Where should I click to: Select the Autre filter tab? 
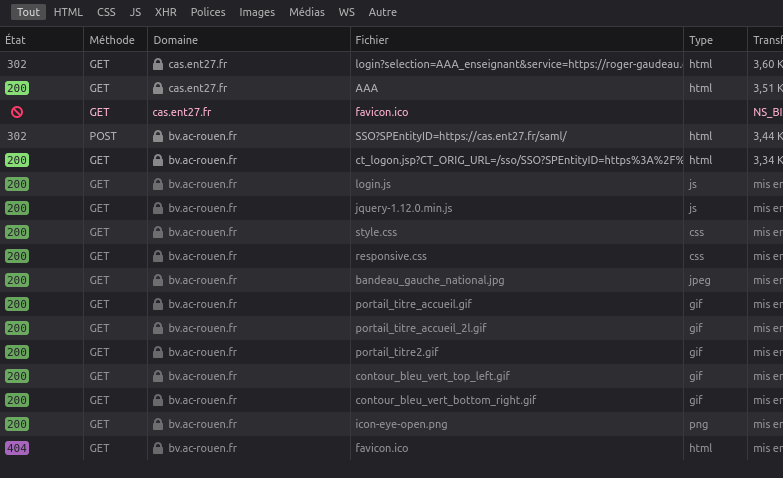pyautogui.click(x=383, y=12)
